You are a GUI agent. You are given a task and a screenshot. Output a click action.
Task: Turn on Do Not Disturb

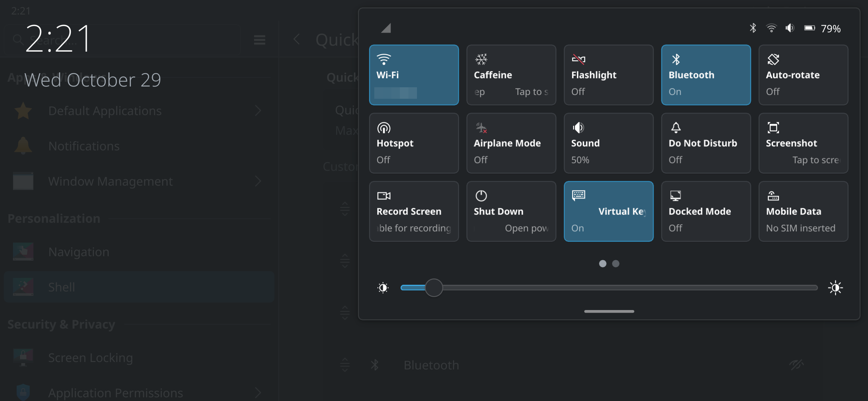click(x=706, y=143)
